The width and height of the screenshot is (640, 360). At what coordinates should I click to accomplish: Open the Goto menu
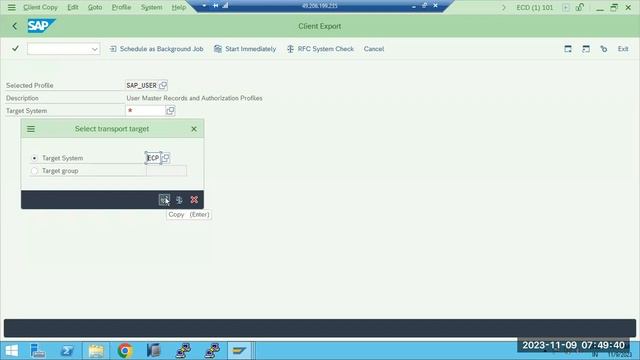(95, 7)
